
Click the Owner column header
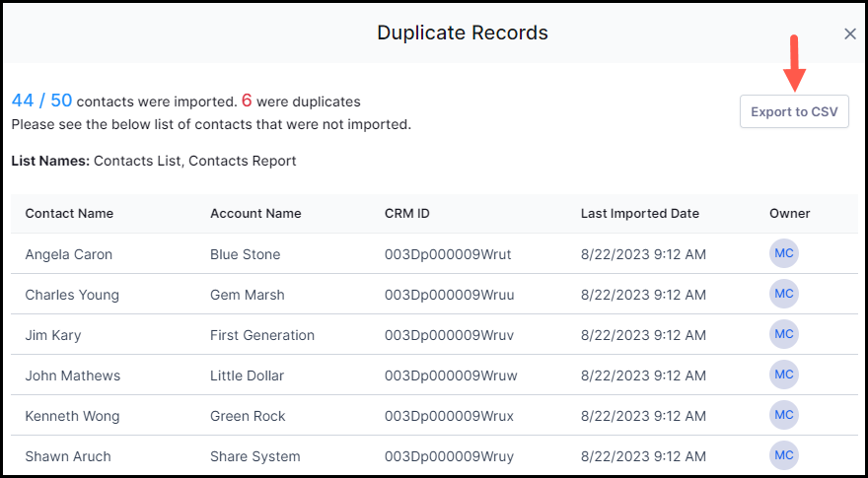pos(789,214)
